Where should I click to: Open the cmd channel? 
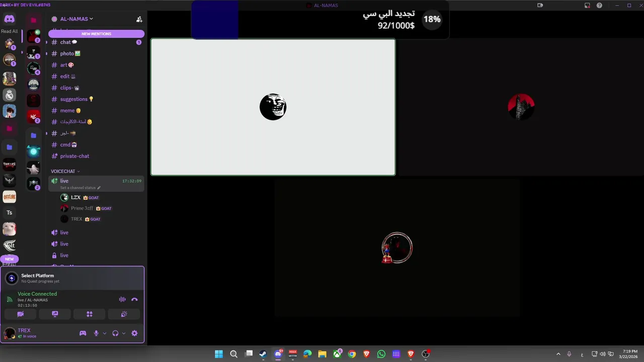coord(96,145)
